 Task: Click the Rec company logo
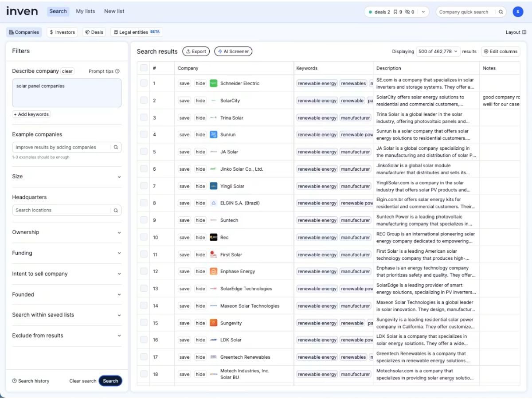pyautogui.click(x=213, y=238)
